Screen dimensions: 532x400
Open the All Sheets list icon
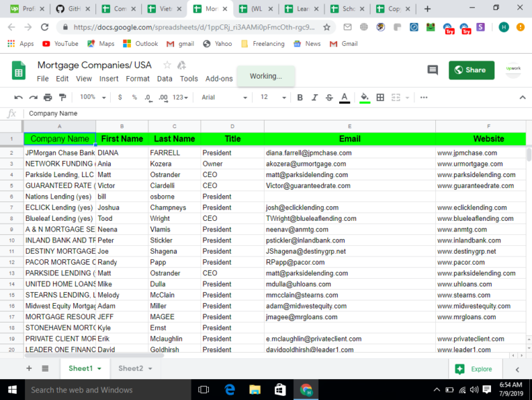(45, 369)
